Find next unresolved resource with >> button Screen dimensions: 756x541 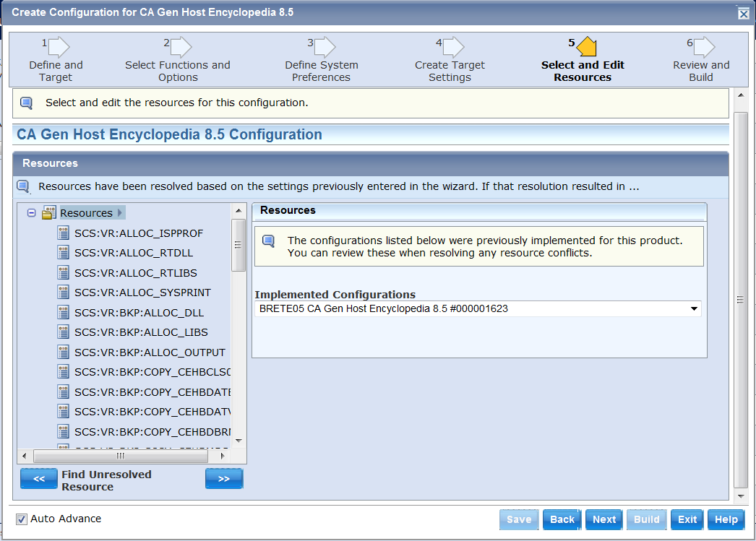pyautogui.click(x=224, y=478)
